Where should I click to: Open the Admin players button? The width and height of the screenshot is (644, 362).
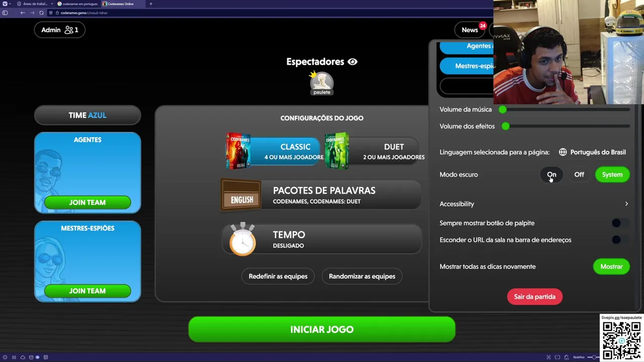point(60,30)
